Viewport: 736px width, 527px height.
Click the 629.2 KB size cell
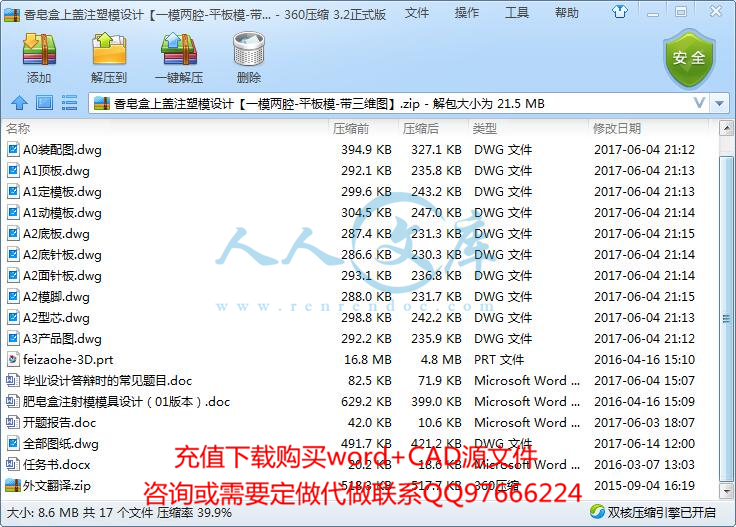click(x=366, y=402)
